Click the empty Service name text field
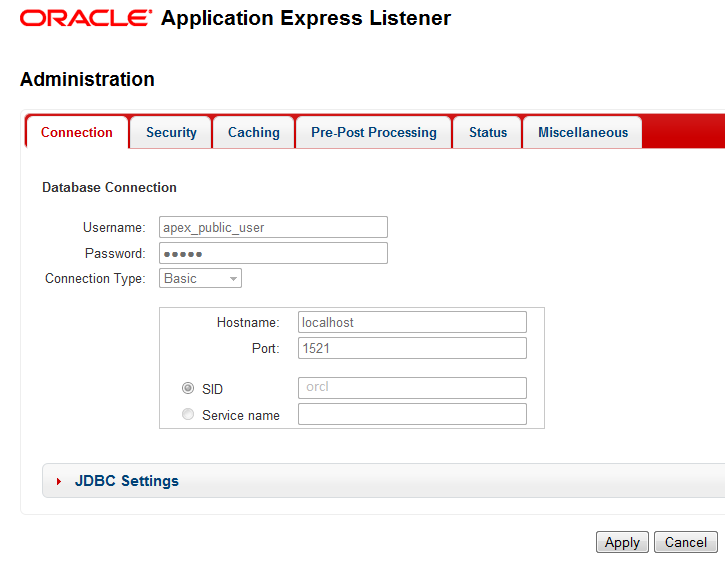 412,414
